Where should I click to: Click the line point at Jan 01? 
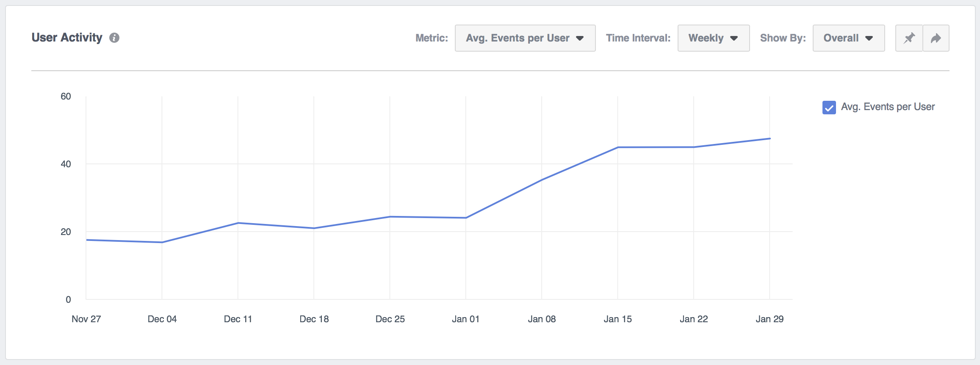pyautogui.click(x=466, y=218)
